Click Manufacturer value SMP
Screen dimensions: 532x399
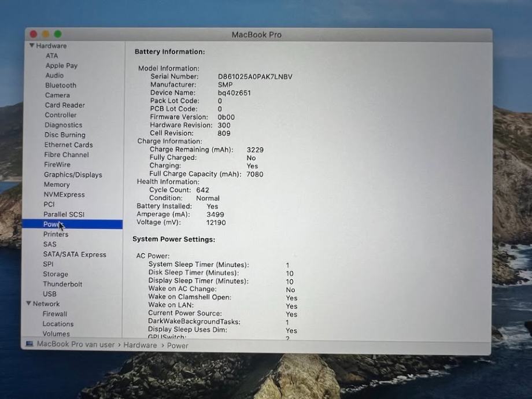[226, 85]
